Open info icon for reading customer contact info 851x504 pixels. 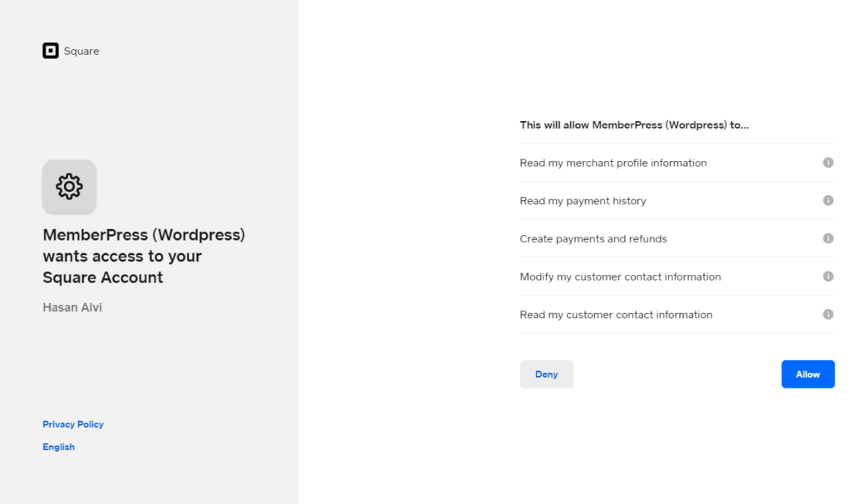(828, 315)
